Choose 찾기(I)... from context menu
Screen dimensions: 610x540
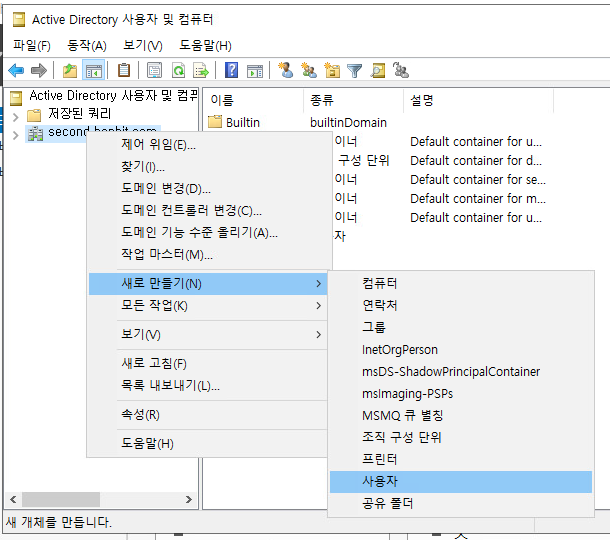[208, 167]
